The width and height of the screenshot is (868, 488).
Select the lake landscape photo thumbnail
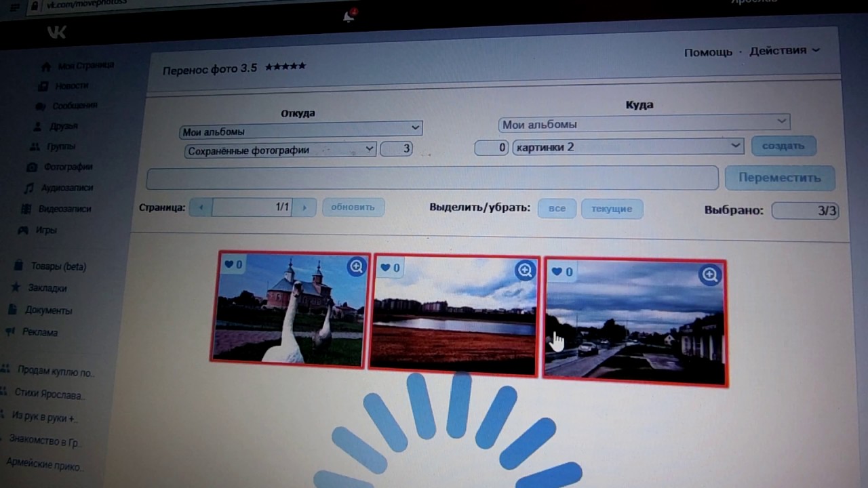[454, 315]
